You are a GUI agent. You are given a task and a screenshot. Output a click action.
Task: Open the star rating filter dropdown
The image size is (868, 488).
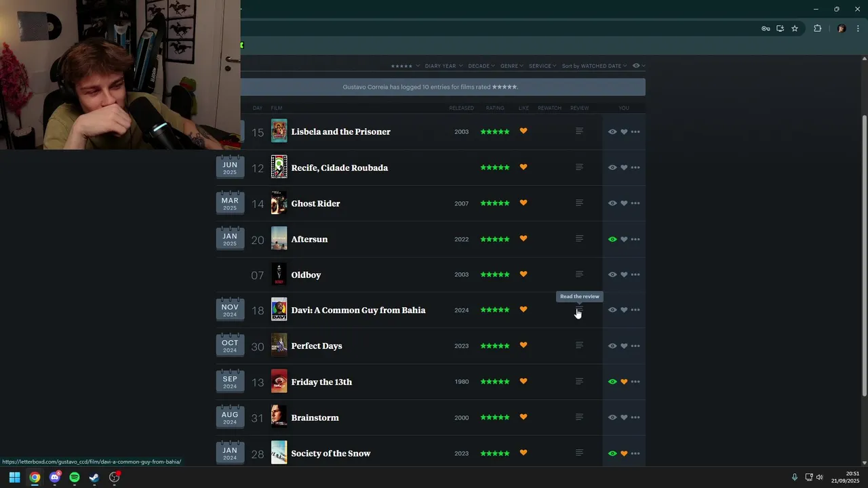pos(404,66)
